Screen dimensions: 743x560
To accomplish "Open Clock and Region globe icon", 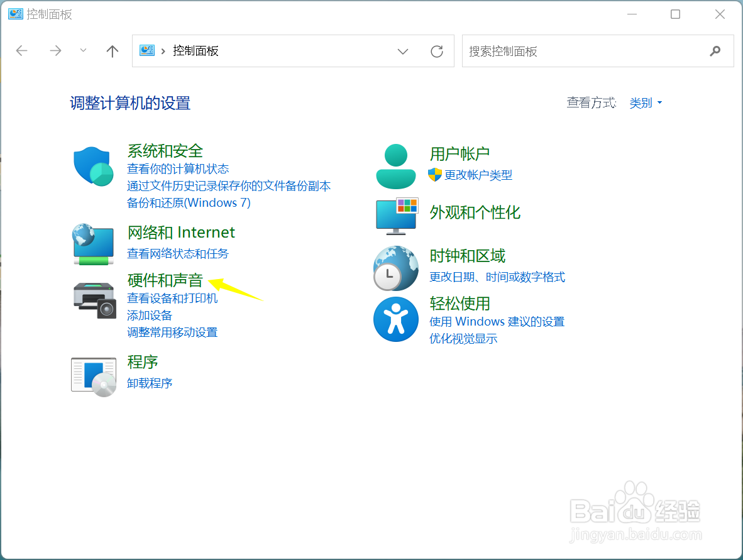I will 395,268.
